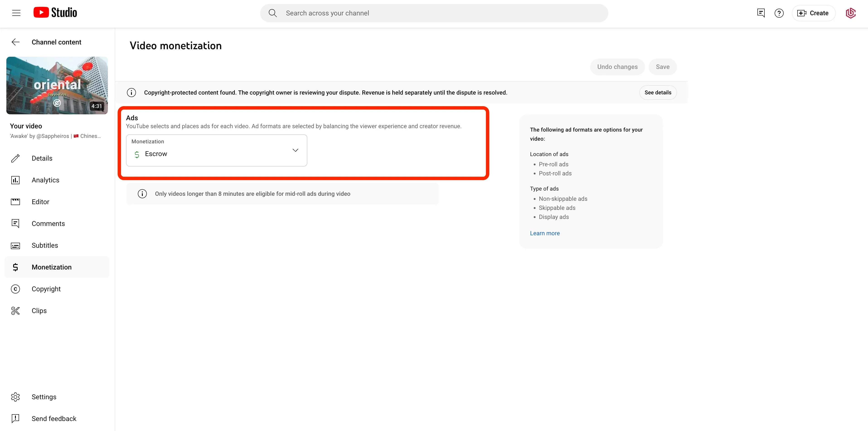Click the Details pencil icon

(15, 158)
